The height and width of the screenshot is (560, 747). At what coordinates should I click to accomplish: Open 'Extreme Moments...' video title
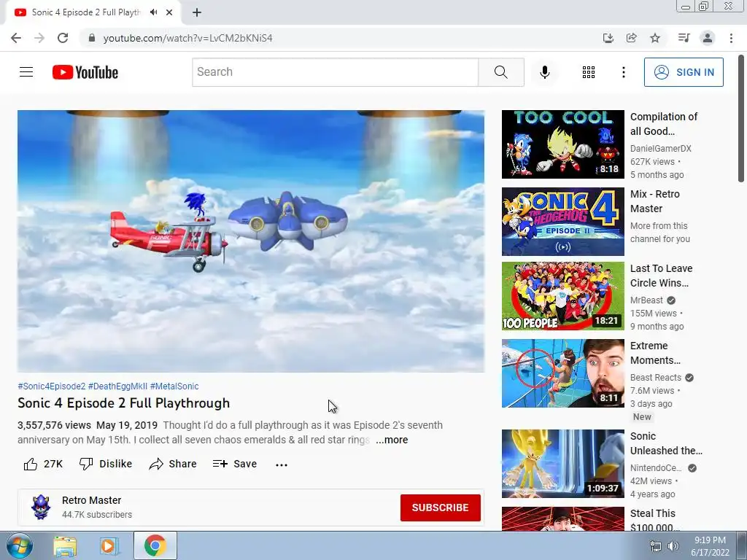click(x=655, y=353)
